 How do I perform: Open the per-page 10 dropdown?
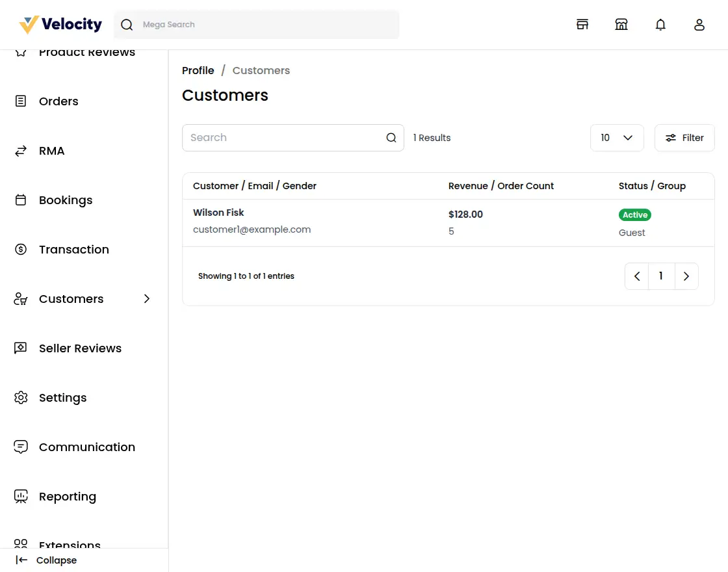click(616, 138)
